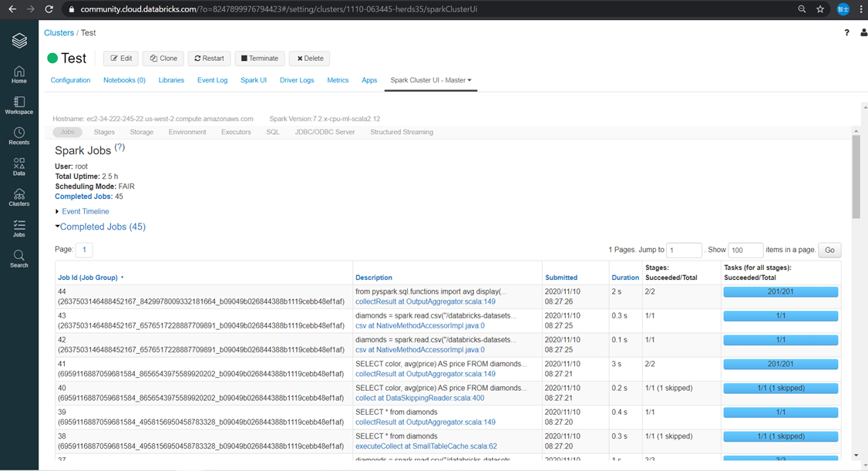Select the Structured Streaming tab

point(402,133)
